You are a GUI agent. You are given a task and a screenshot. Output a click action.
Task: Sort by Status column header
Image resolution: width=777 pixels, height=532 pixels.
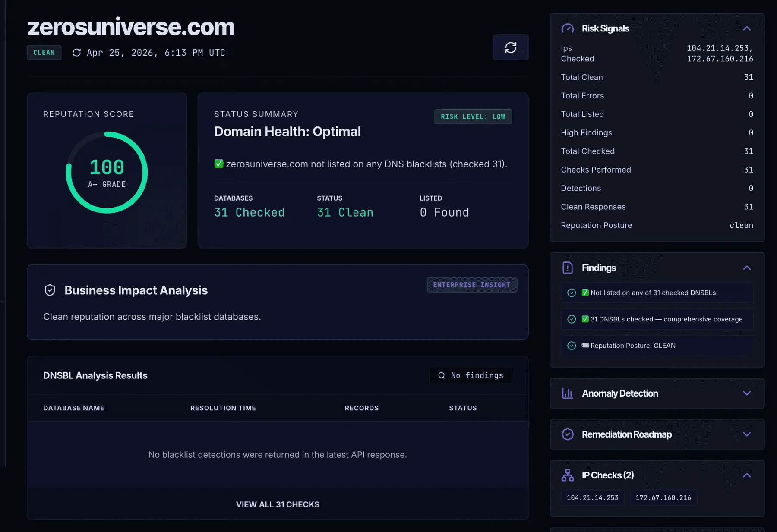click(x=463, y=408)
